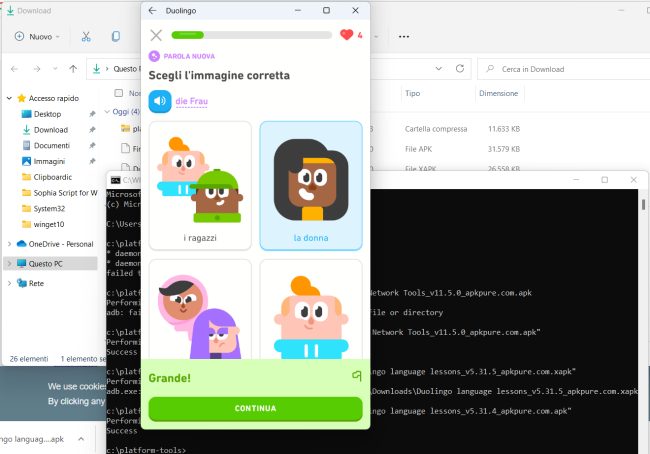This screenshot has width=650, height=454.
Task: Go back using Duolingo's back arrow
Action: coord(152,10)
